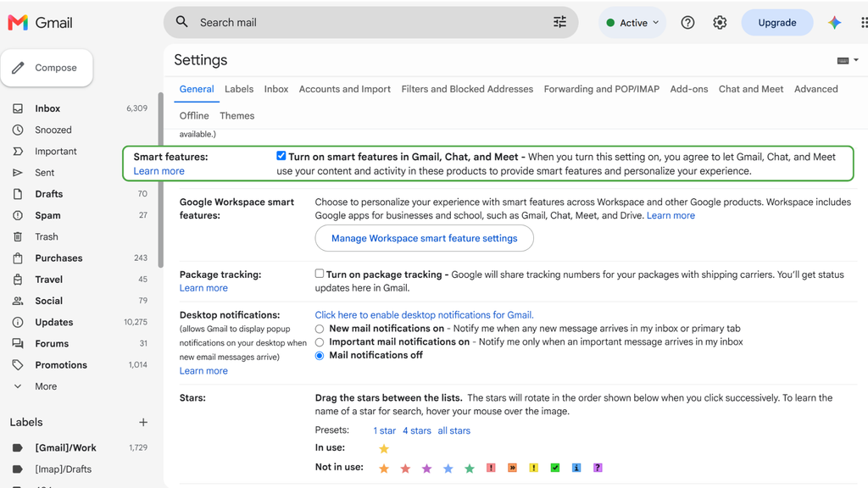The height and width of the screenshot is (488, 868).
Task: Open Trash via the bin icon
Action: click(18, 237)
